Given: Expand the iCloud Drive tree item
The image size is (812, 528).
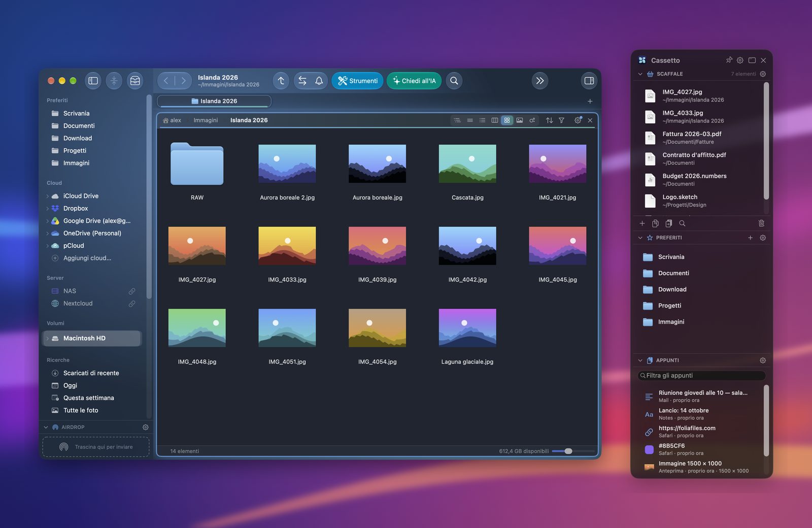Looking at the screenshot, I should pos(48,196).
